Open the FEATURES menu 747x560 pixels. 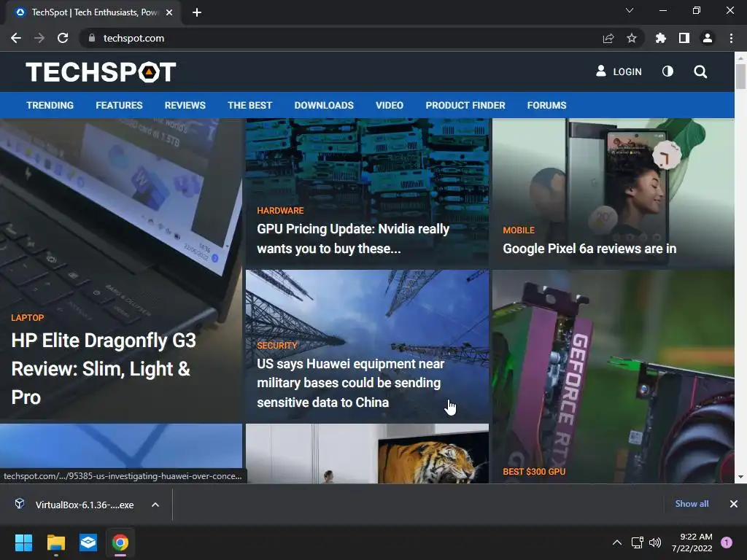pos(119,105)
